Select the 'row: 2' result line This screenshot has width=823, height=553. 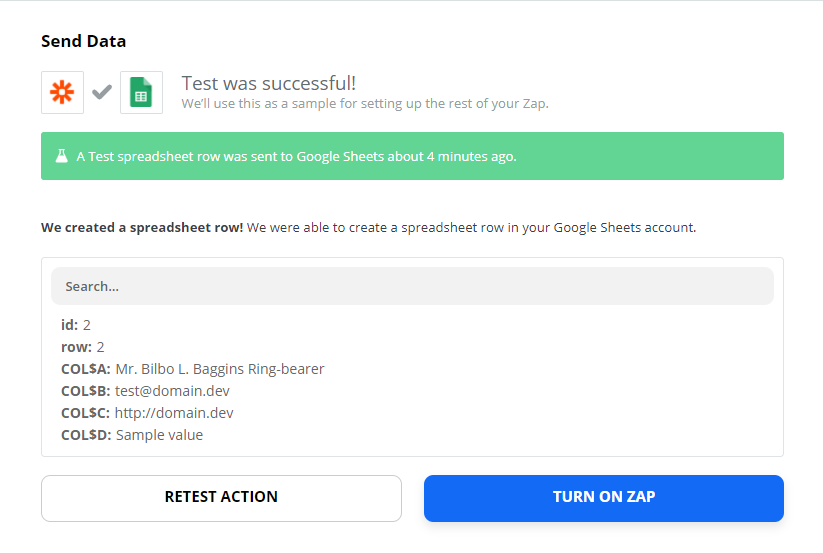(x=82, y=347)
